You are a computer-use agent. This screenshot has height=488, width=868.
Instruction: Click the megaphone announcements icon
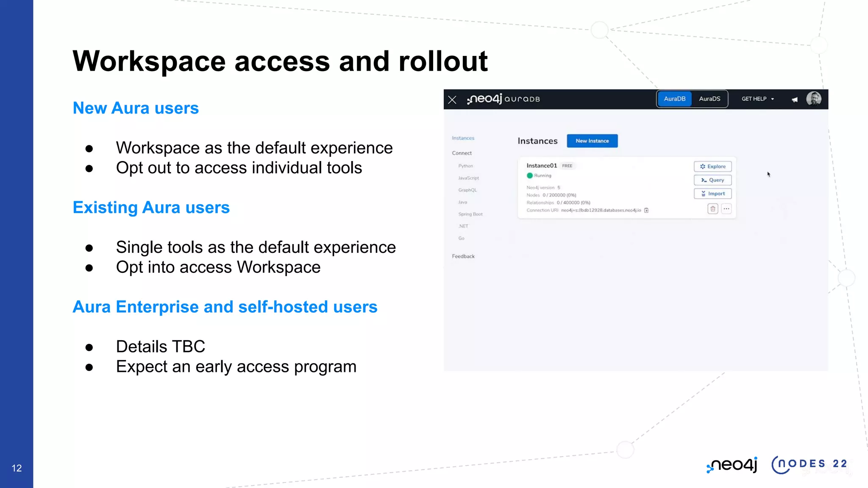click(795, 100)
